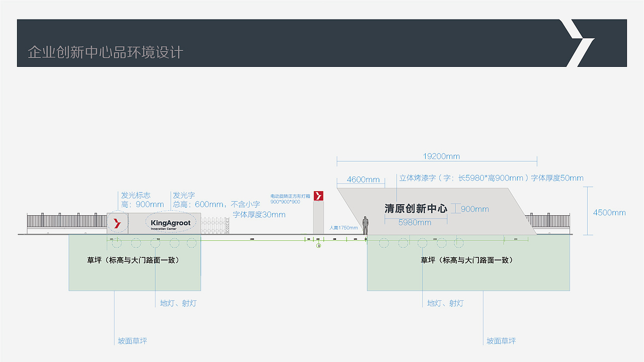
Task: Click the 'KingAgroot' sign lettering
Action: pos(171,222)
